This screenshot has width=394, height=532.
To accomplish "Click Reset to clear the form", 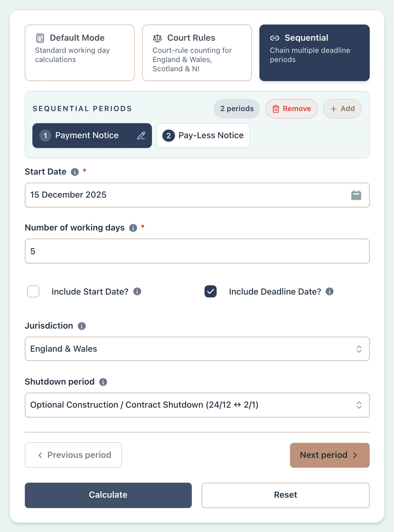I will pos(285,495).
